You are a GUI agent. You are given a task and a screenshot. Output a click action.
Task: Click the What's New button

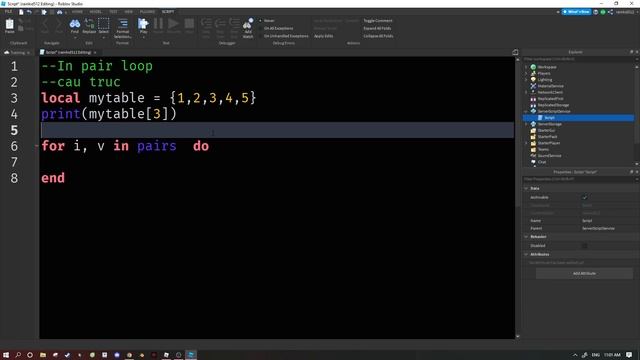pyautogui.click(x=576, y=12)
